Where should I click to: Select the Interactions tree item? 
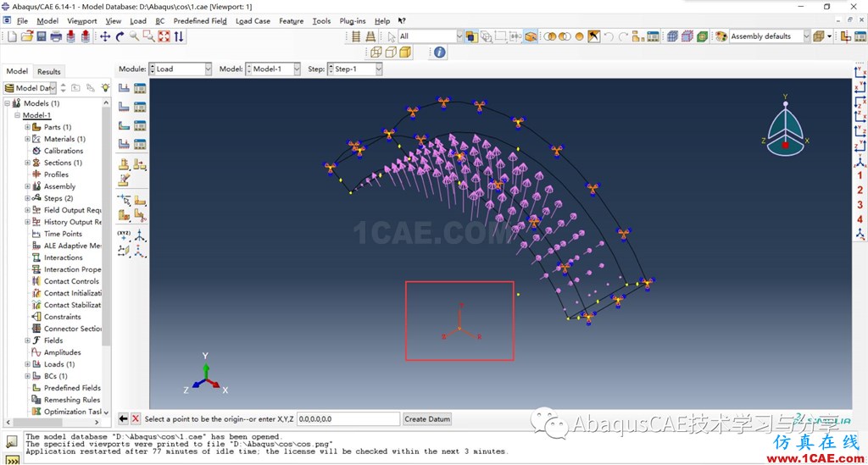pyautogui.click(x=63, y=257)
